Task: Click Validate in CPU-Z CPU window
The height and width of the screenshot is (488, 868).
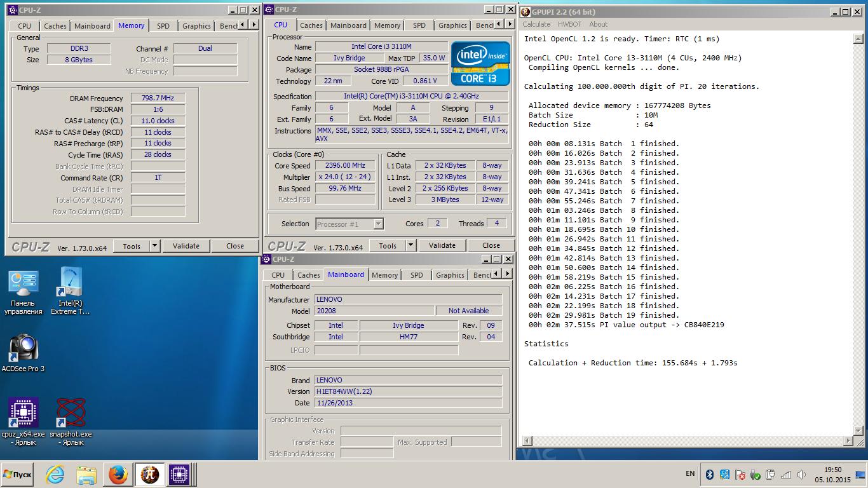Action: [x=442, y=245]
